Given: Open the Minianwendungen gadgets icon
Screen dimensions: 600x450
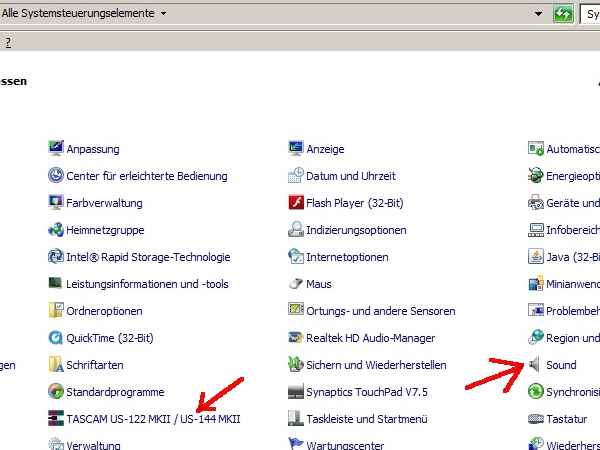Looking at the screenshot, I should click(536, 284).
